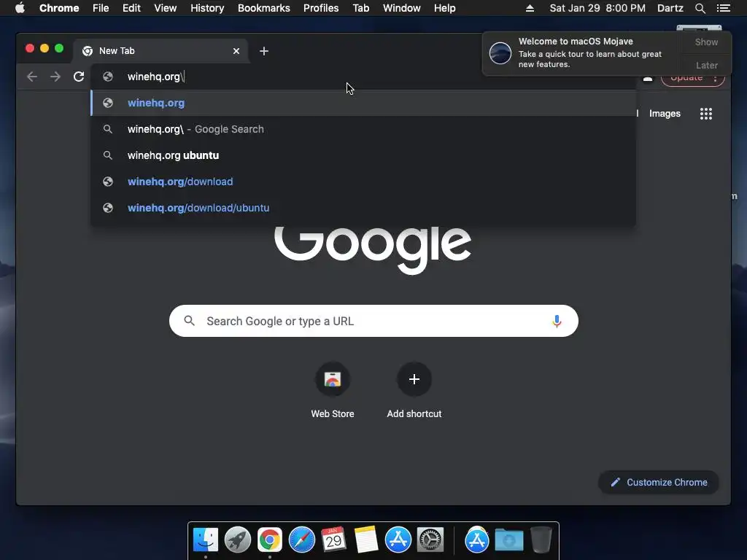Open the History menu
747x560 pixels.
207,8
